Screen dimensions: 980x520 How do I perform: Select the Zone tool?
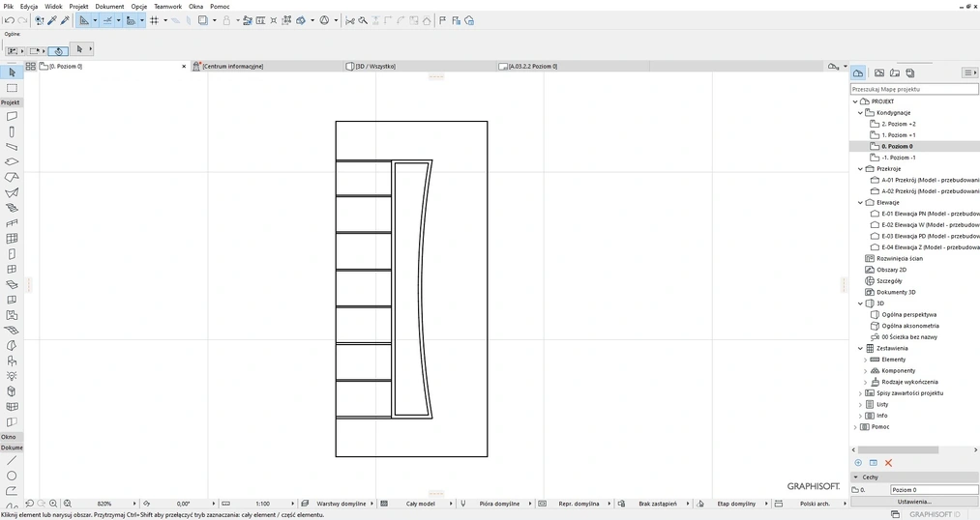[x=12, y=315]
